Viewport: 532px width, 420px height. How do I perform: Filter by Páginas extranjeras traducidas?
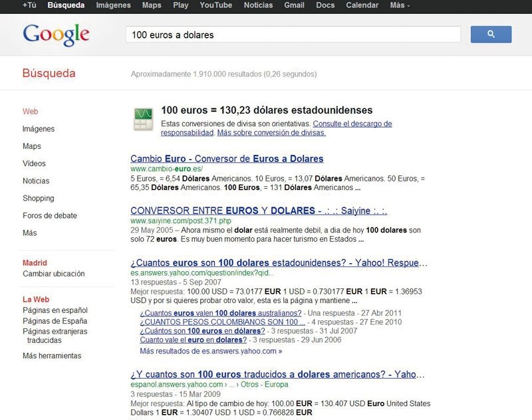[x=55, y=336]
